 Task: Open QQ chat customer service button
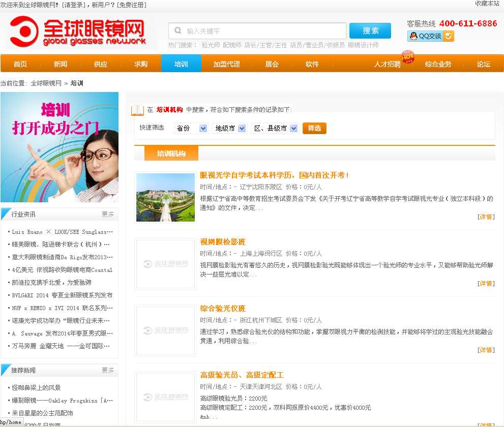click(430, 36)
